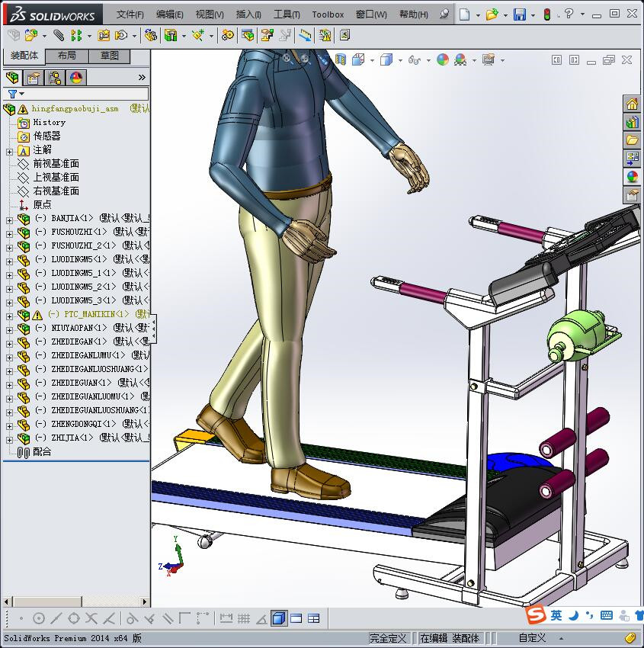Toggle the two-pane view icon in bottom toolbar

point(296,618)
